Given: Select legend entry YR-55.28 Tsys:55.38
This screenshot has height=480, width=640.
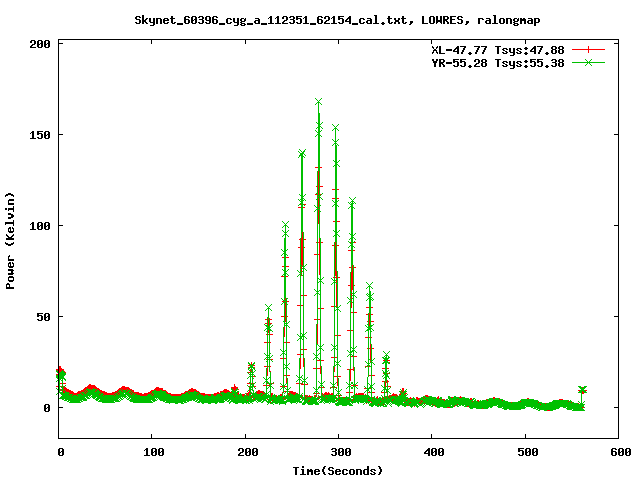Looking at the screenshot, I should pos(498,63).
